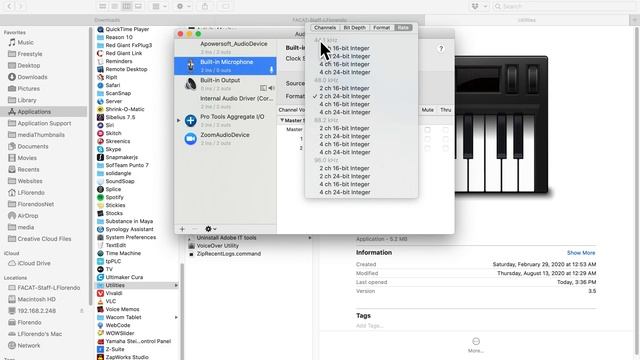The height and width of the screenshot is (360, 640).
Task: Expand the Wacom Tablet folder arrow
Action: pos(176,317)
